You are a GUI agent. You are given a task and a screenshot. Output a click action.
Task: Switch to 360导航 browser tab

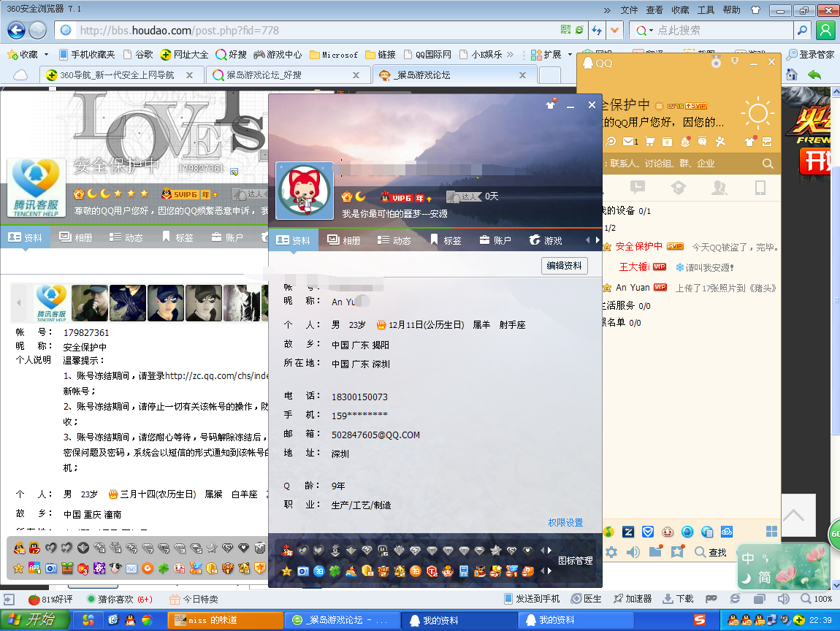click(x=121, y=75)
